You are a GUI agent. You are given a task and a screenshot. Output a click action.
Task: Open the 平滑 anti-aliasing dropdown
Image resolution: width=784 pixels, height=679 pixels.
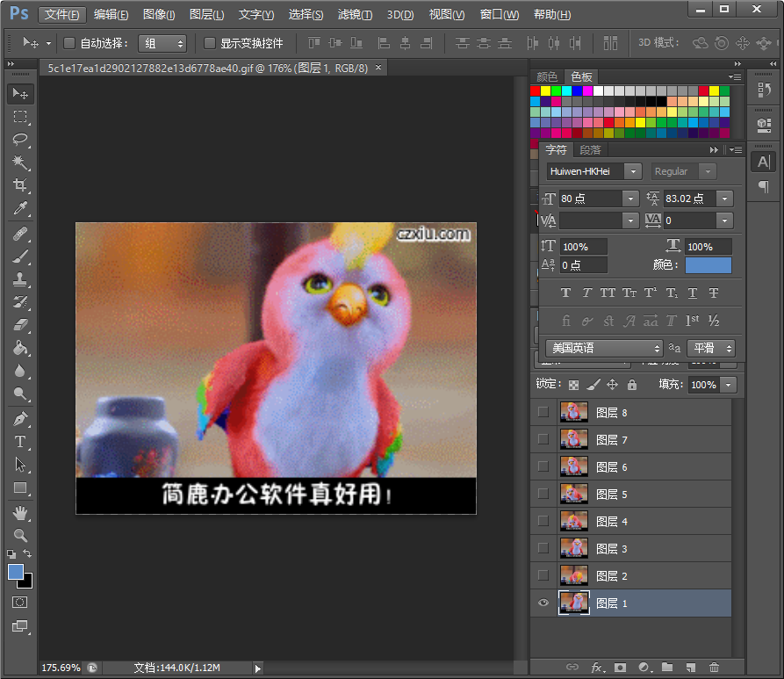(711, 349)
